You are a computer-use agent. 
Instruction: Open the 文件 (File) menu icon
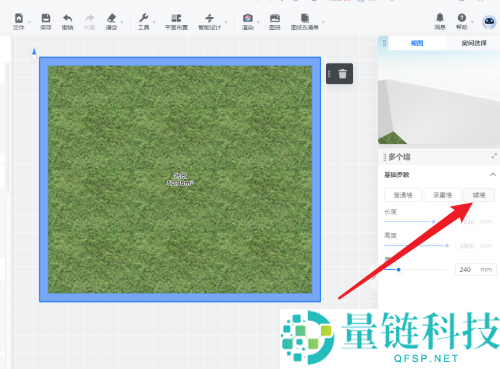tap(19, 18)
